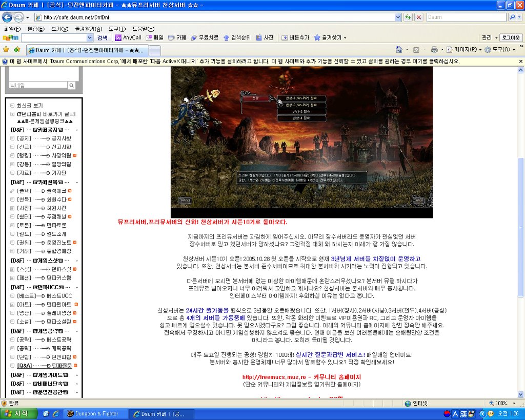The height and width of the screenshot is (420, 525).
Task: Click the scrollbar up arrow
Action: point(521,70)
